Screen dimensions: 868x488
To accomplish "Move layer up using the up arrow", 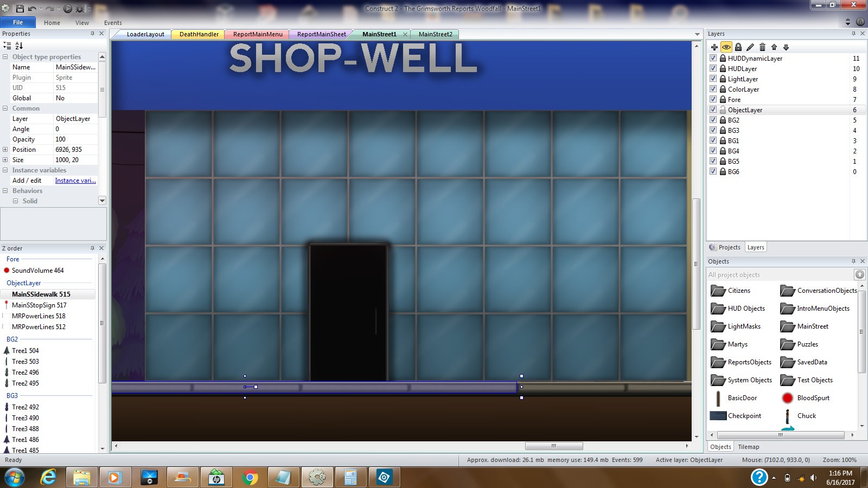I will click(x=774, y=47).
